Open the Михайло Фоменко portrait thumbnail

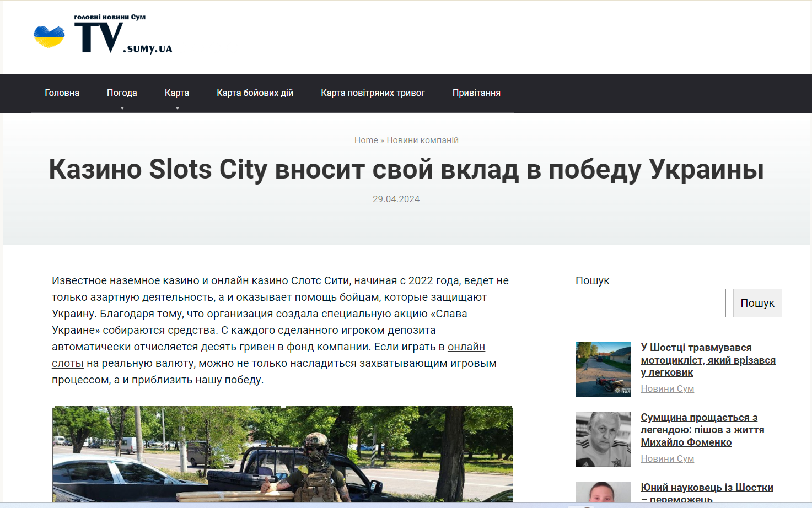coord(603,439)
